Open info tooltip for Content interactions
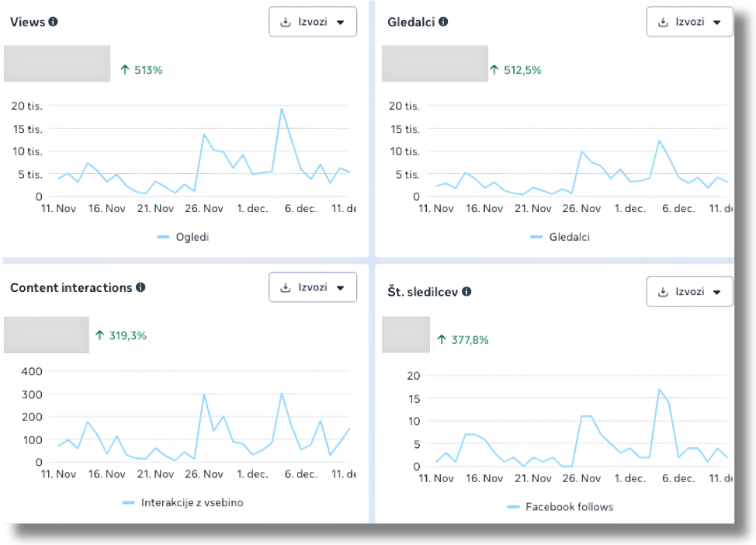This screenshot has width=756, height=545. (x=140, y=287)
